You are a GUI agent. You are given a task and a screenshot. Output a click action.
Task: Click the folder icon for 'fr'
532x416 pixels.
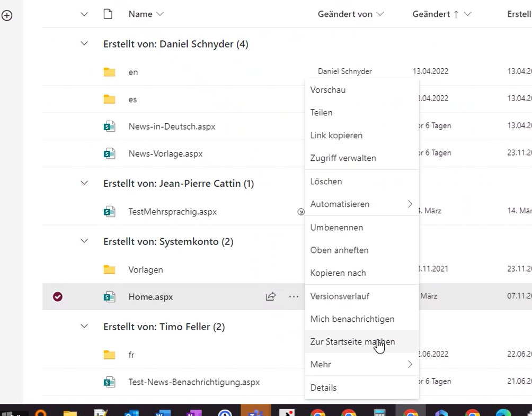coord(109,355)
